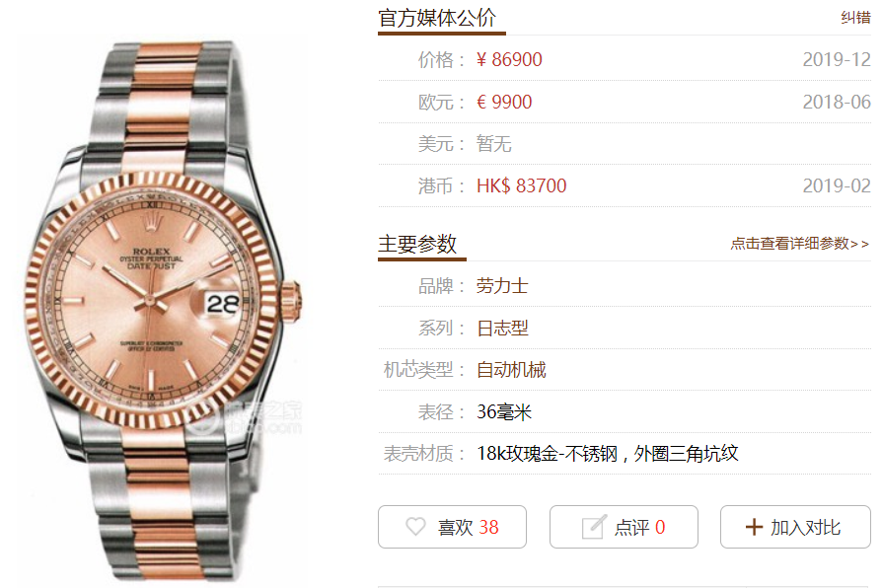Click the 2019-12 price date

point(837,59)
